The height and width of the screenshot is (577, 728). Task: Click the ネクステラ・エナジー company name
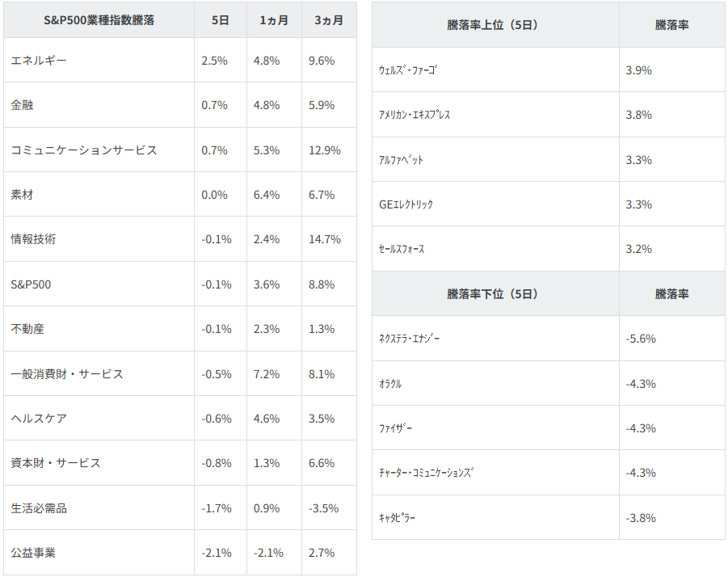[x=410, y=339]
